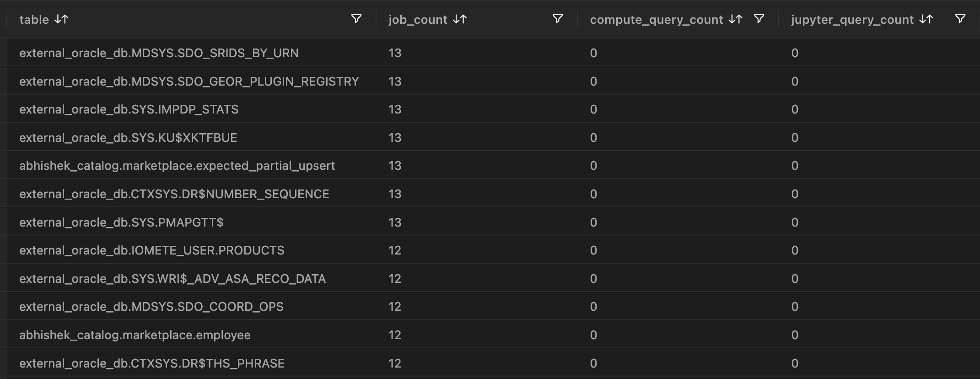Open the job_count column filter funnel
The width and height of the screenshot is (980, 379).
(x=557, y=19)
